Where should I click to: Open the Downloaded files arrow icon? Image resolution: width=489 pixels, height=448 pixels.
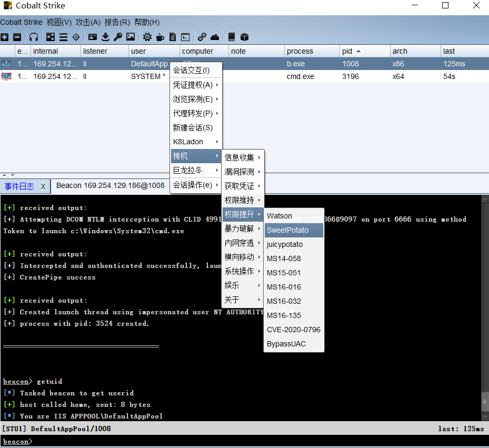[105, 37]
